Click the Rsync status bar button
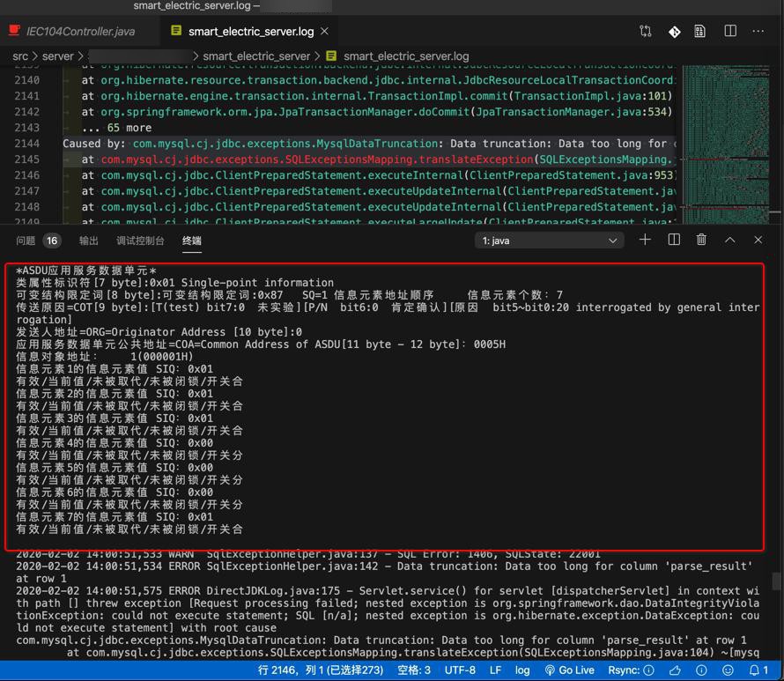The width and height of the screenshot is (784, 681). tap(627, 670)
